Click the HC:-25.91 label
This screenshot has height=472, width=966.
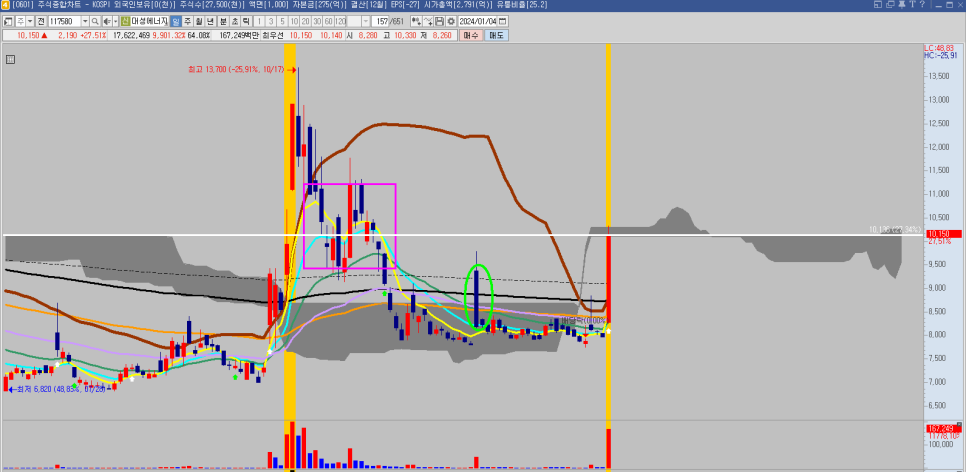click(941, 55)
